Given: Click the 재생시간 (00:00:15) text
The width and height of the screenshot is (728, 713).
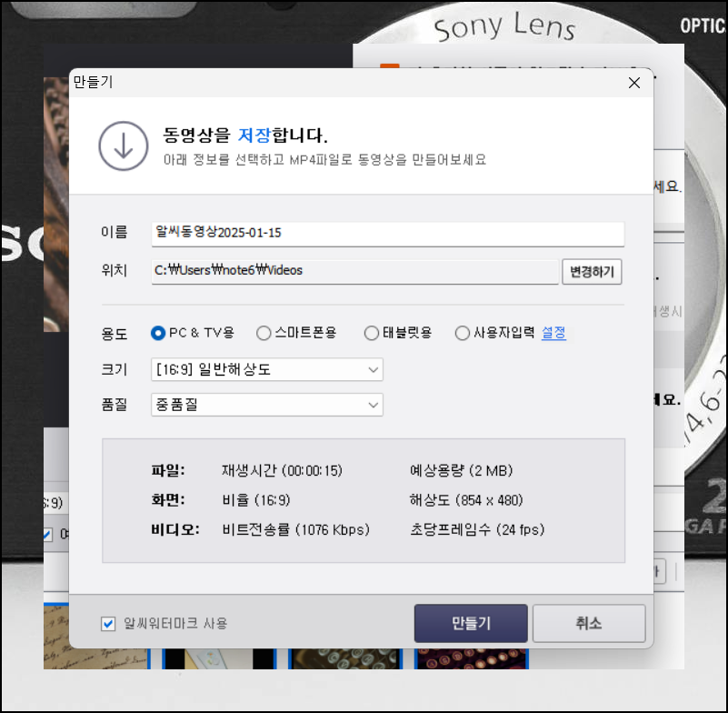Looking at the screenshot, I should [x=282, y=471].
